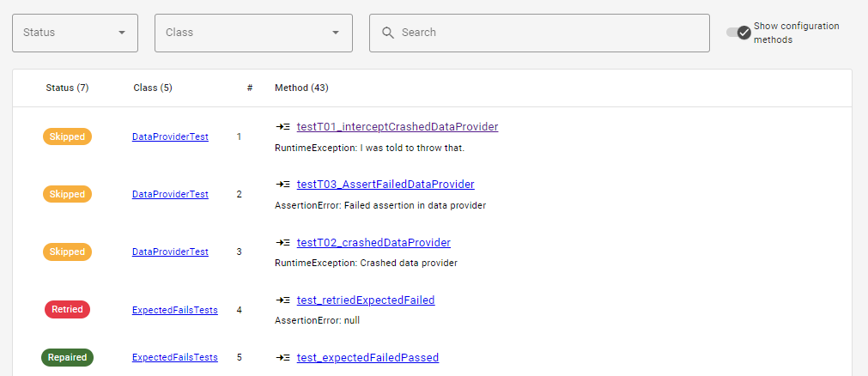Click the Search input field
Viewport: 868px width, 376px height.
[x=539, y=33]
